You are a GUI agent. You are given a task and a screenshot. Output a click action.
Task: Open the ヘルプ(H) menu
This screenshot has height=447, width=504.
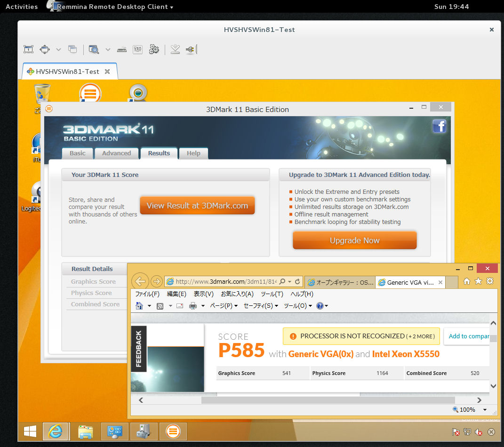pos(302,294)
